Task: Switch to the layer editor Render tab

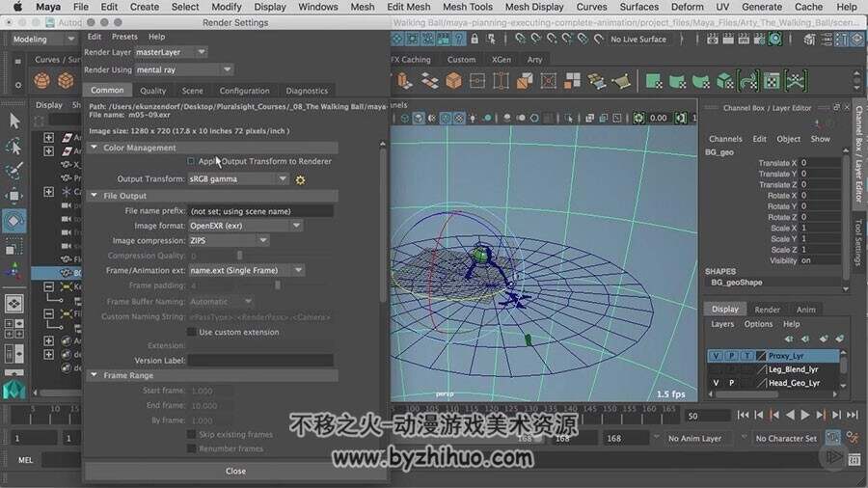Action: 767,310
